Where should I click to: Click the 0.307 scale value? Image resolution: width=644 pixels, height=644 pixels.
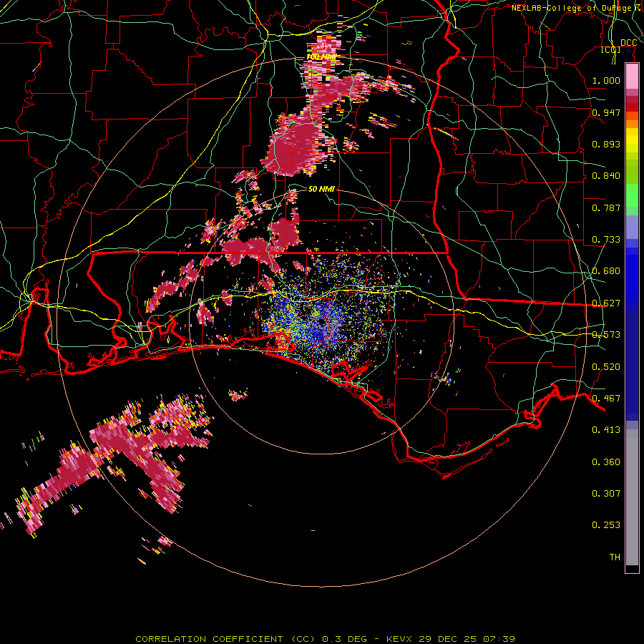[x=606, y=493]
